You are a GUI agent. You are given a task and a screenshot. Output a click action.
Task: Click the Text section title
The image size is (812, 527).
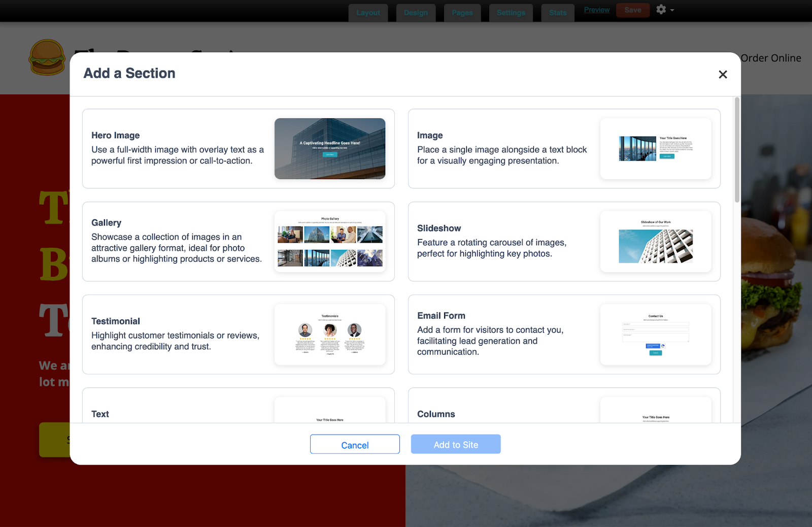click(100, 414)
